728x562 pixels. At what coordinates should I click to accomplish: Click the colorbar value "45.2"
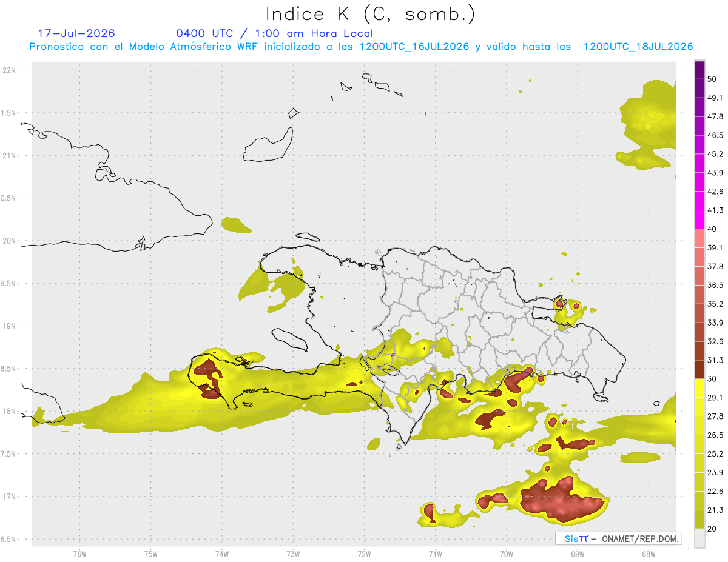715,154
